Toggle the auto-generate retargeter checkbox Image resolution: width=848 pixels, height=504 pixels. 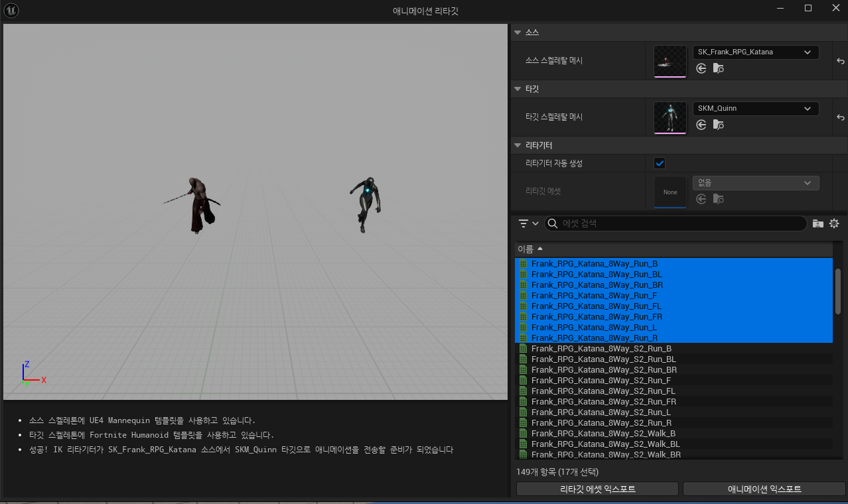(660, 163)
